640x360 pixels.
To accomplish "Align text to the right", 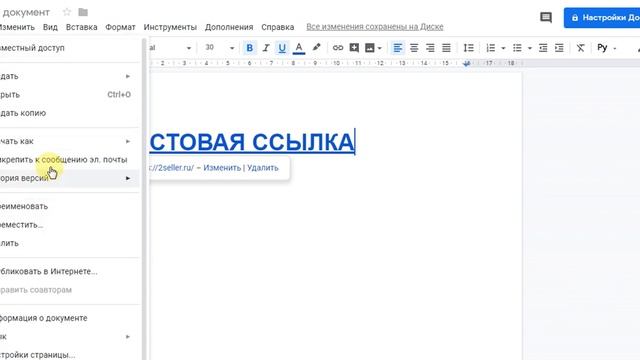I will [430, 48].
